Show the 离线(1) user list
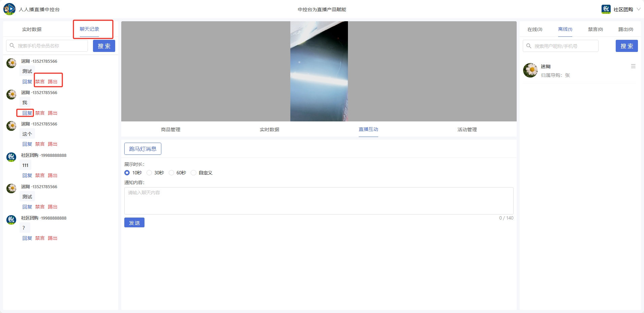The width and height of the screenshot is (644, 313). click(x=565, y=29)
